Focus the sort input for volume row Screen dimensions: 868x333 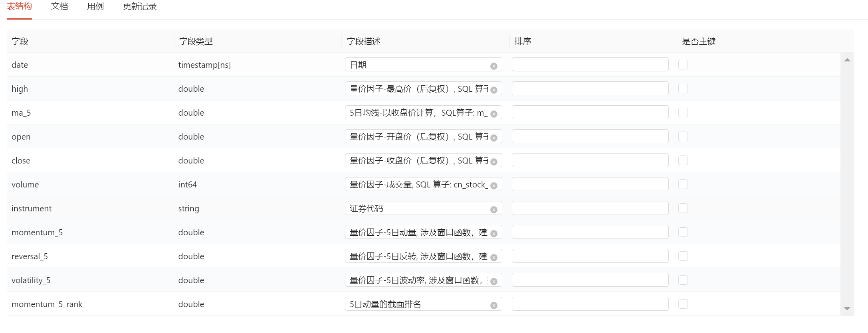(x=590, y=184)
